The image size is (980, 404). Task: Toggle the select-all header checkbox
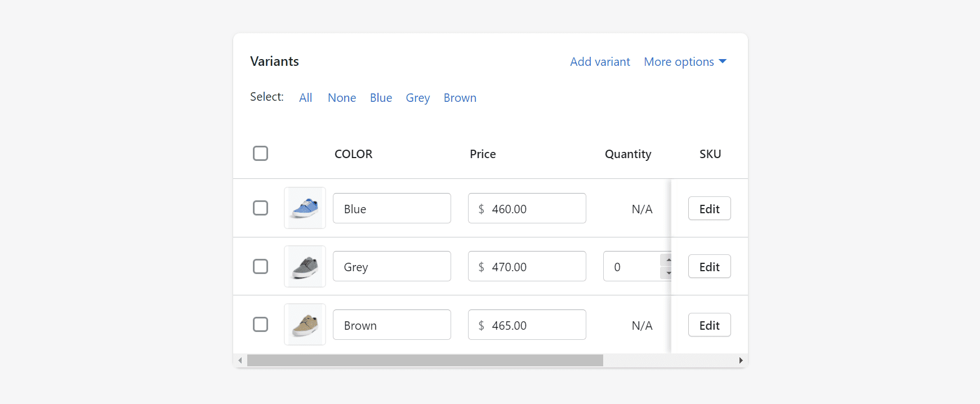point(260,154)
